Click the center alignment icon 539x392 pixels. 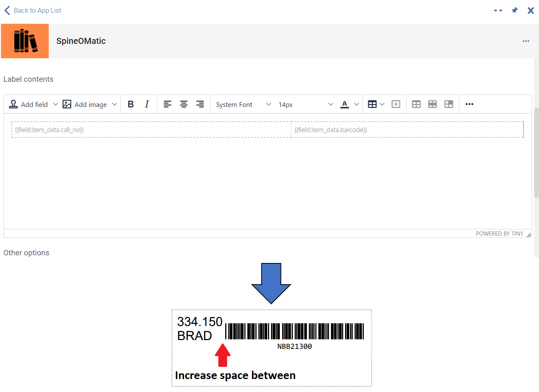[x=184, y=104]
